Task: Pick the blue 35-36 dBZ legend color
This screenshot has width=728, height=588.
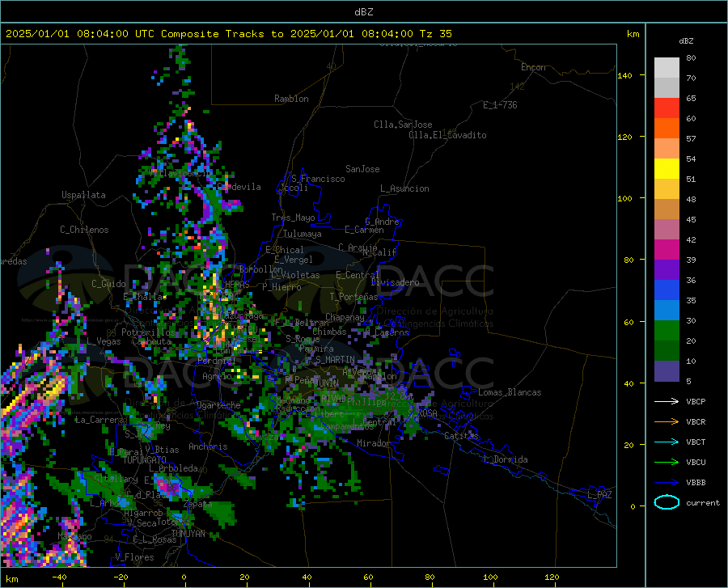Action: [667, 290]
